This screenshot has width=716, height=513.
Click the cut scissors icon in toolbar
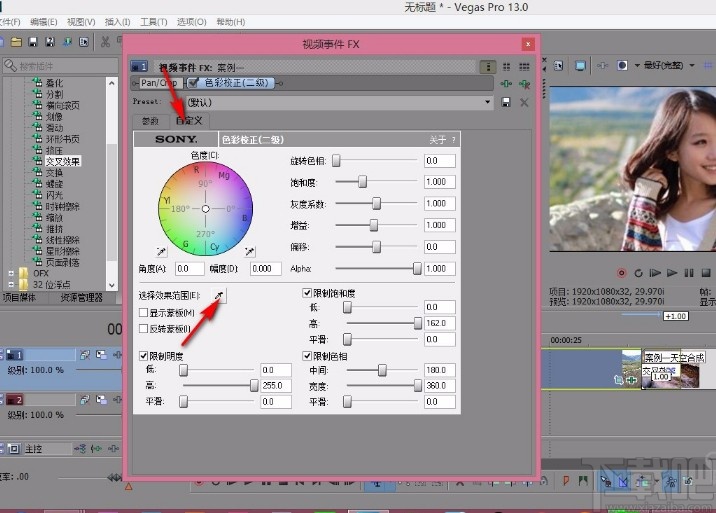coord(105,42)
